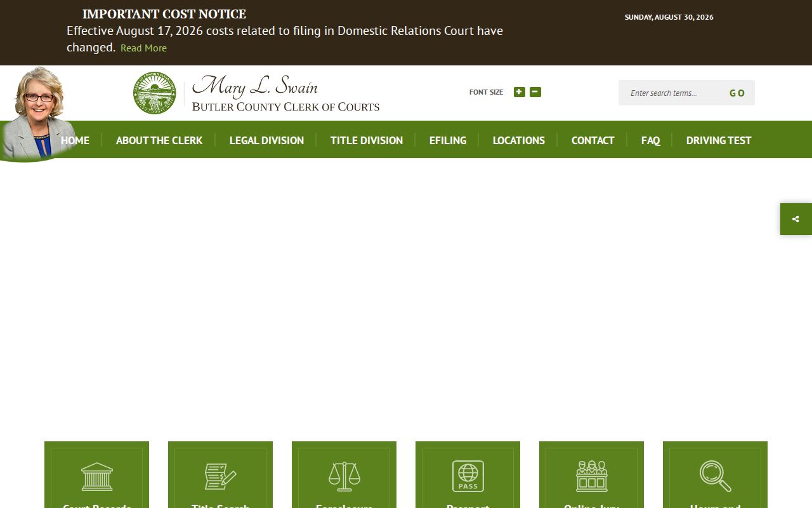Click the Mary L. Swain title logo
This screenshot has width=812, height=508.
[285, 93]
